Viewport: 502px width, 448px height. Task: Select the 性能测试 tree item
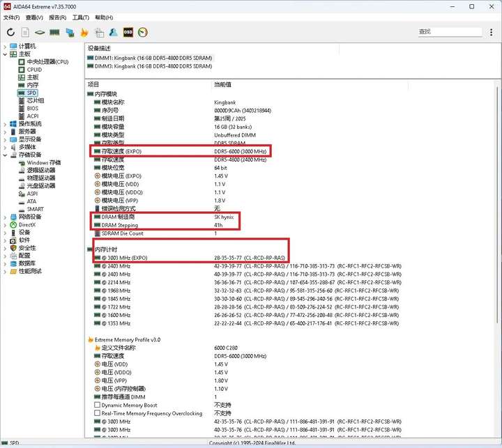click(30, 271)
